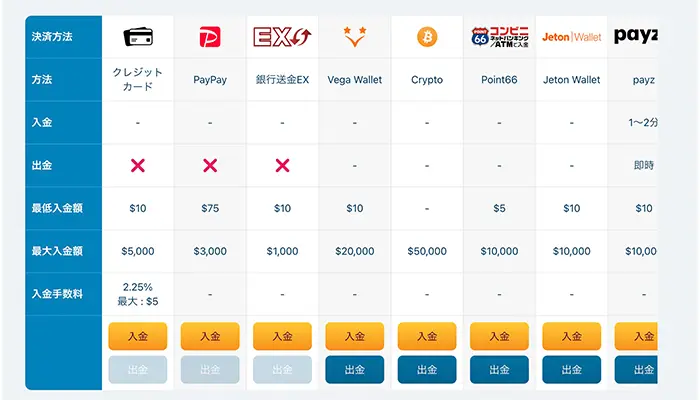Click the EX bank transfer logo
Viewport: 700px width, 400px height.
(x=282, y=37)
